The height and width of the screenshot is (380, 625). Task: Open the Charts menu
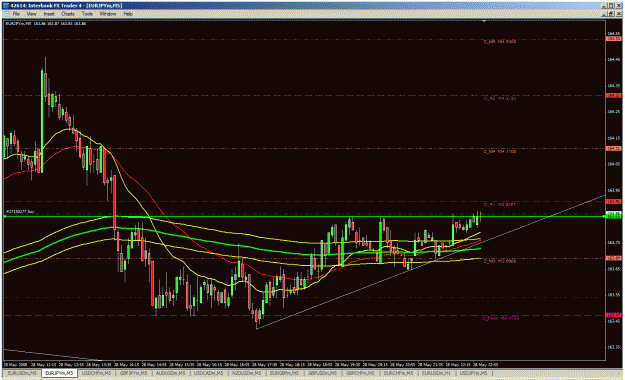pos(68,14)
